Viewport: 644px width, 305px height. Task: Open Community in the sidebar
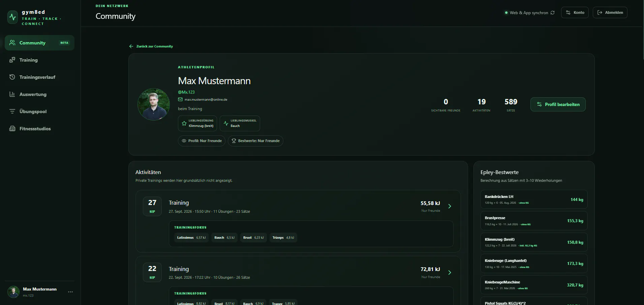39,43
